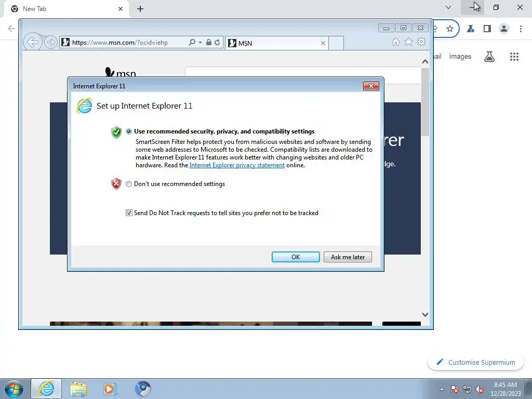Open the Google apps grid icon
The height and width of the screenshot is (399, 532).
tap(514, 57)
